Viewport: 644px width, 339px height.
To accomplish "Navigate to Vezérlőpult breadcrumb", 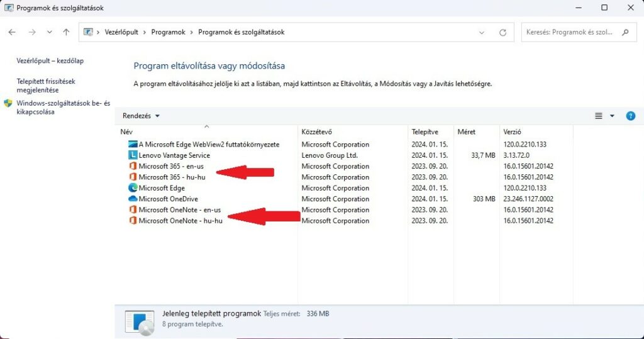I will [121, 32].
